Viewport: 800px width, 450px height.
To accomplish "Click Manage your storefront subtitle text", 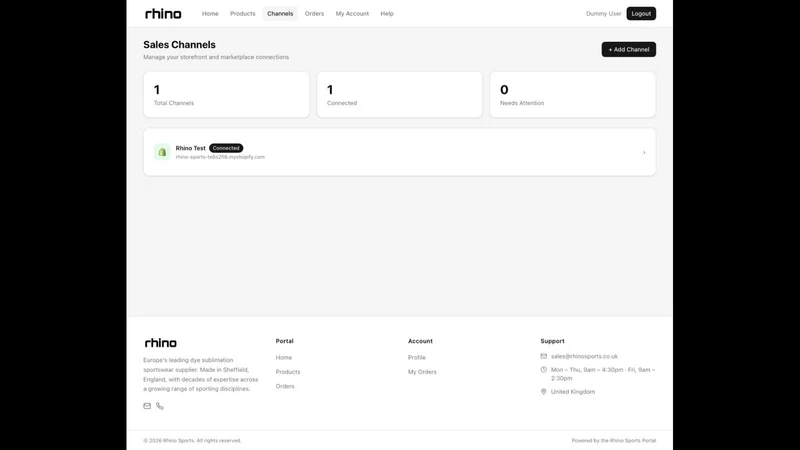I will (216, 57).
